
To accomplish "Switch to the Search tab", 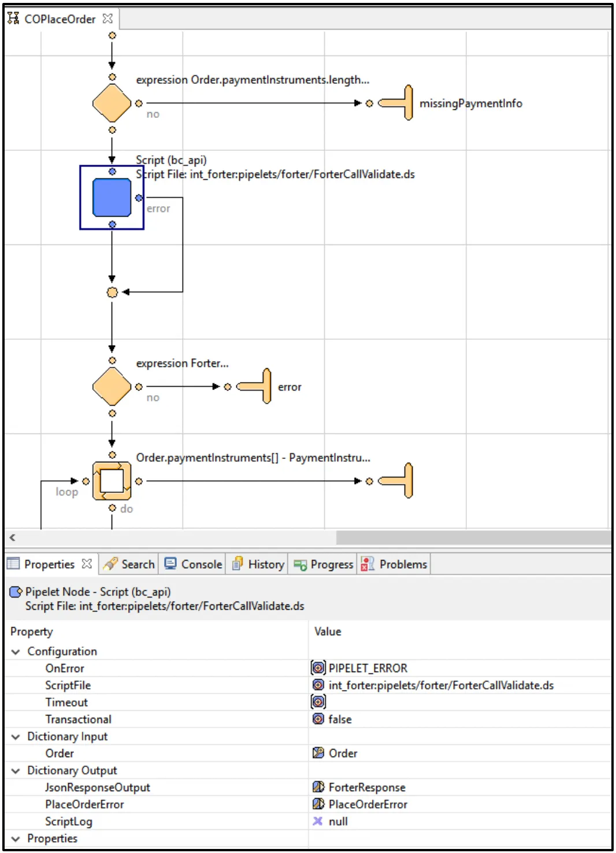I will [x=129, y=564].
